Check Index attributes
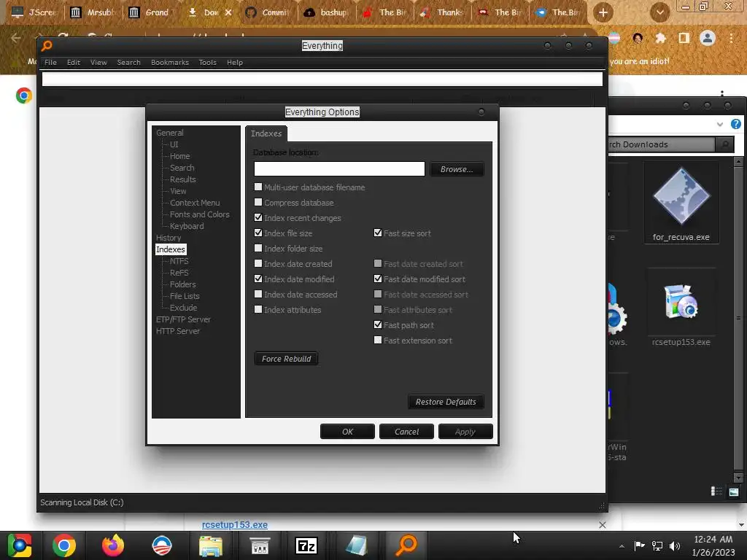The image size is (747, 560). point(258,309)
